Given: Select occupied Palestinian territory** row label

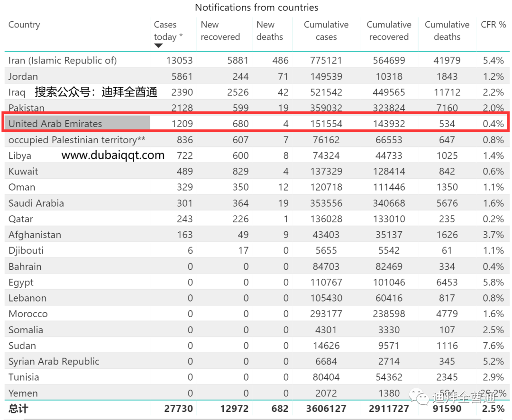Looking at the screenshot, I should coord(77,140).
